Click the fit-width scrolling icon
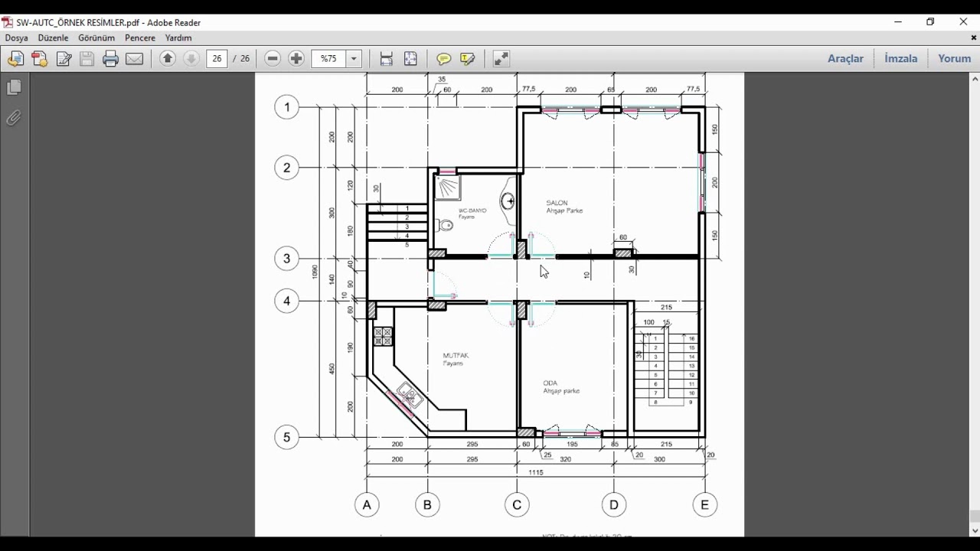This screenshot has height=551, width=980. tap(387, 59)
